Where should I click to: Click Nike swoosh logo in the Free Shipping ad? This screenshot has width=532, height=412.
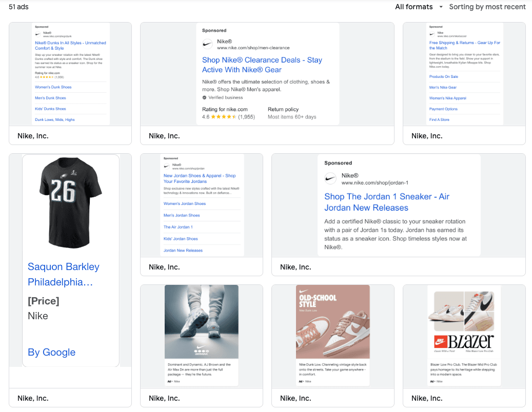[x=432, y=34]
